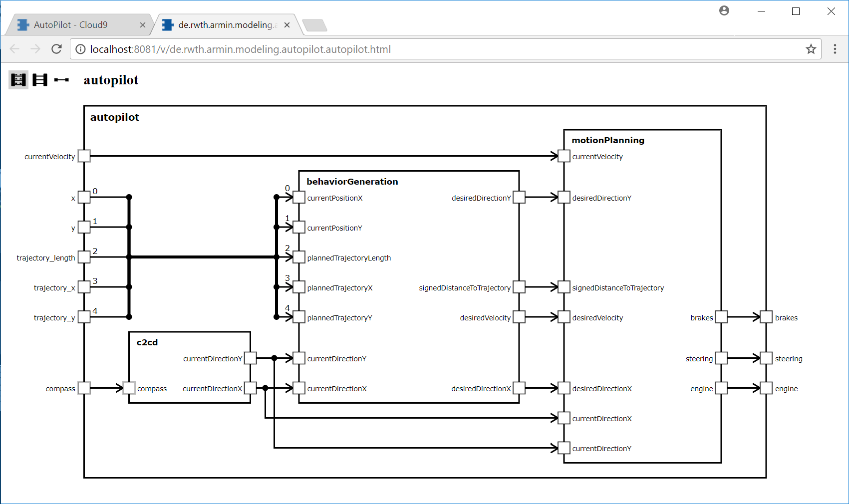Reload the page with the refresh button
This screenshot has height=504, width=849.
[56, 49]
